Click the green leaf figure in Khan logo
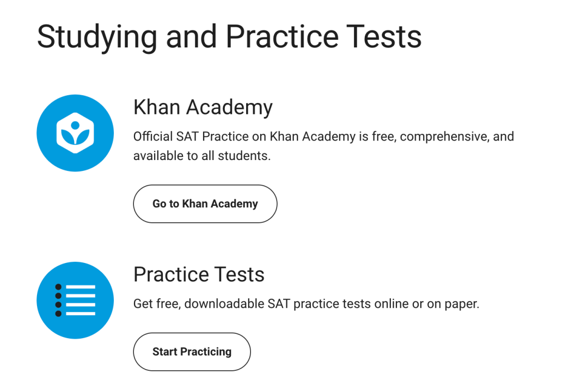This screenshot has width=588, height=386. click(x=75, y=135)
